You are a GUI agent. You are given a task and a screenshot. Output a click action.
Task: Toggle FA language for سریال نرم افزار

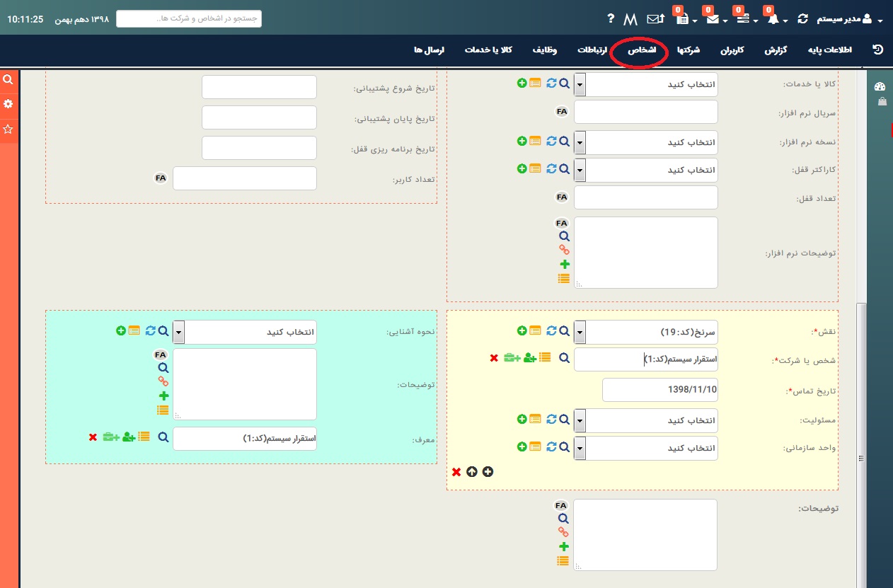pos(562,112)
